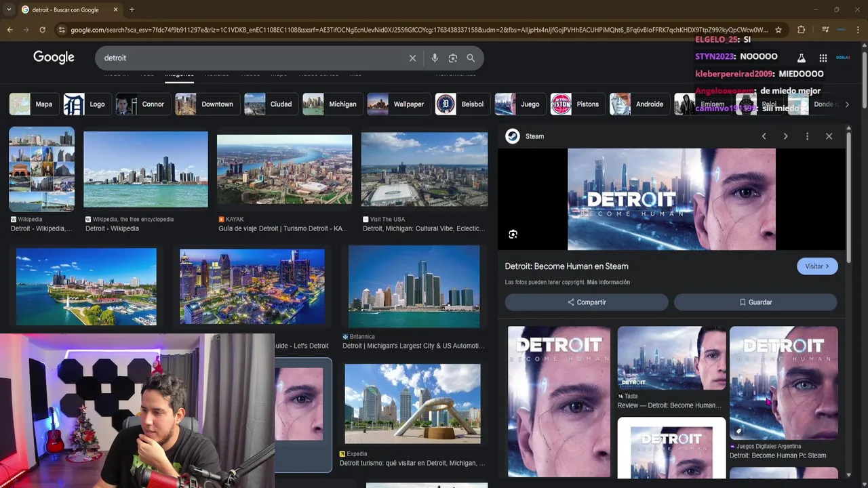Open a new browser tab
The height and width of the screenshot is (488, 868).
pyautogui.click(x=132, y=9)
